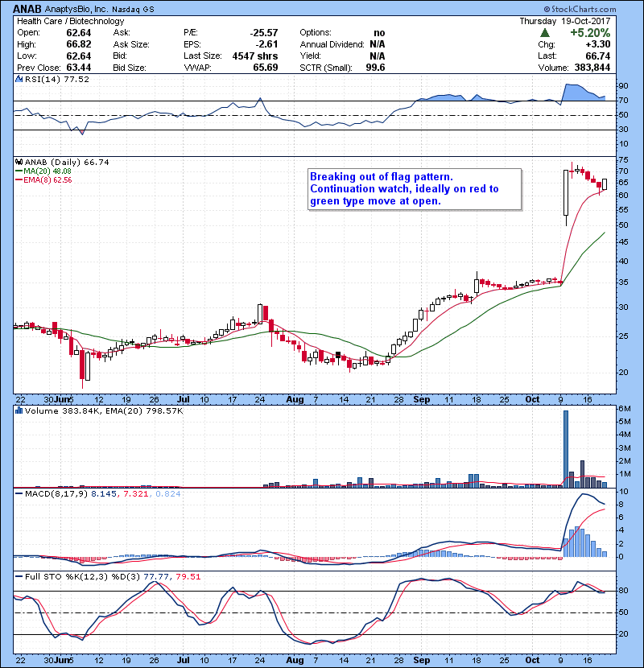Click the tall white gap-up candle at Oct 9

pos(566,193)
